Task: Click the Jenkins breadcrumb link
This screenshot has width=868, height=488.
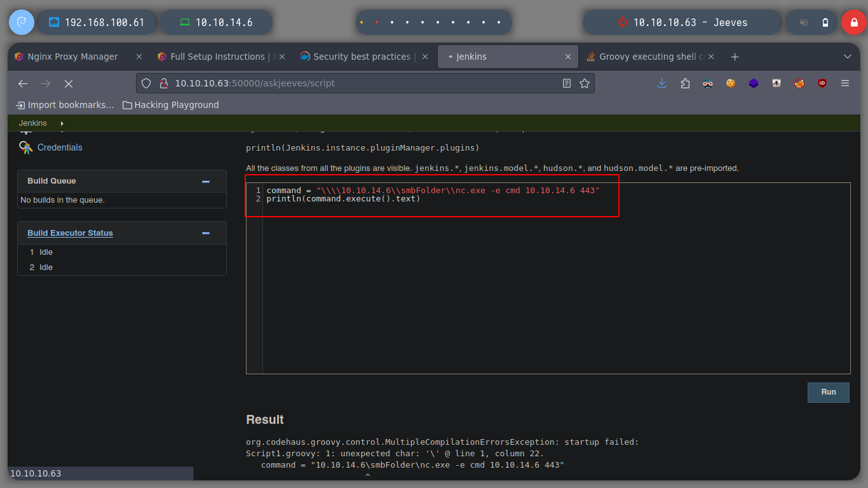Action: [x=32, y=123]
